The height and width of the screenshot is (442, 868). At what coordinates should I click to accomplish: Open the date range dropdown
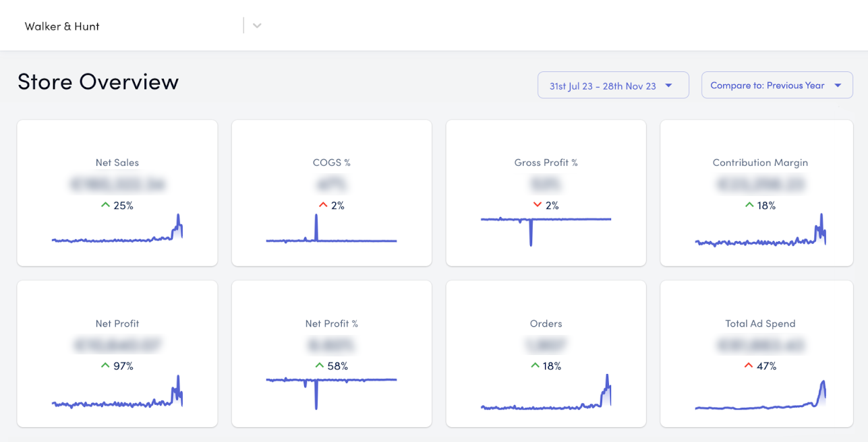[612, 86]
